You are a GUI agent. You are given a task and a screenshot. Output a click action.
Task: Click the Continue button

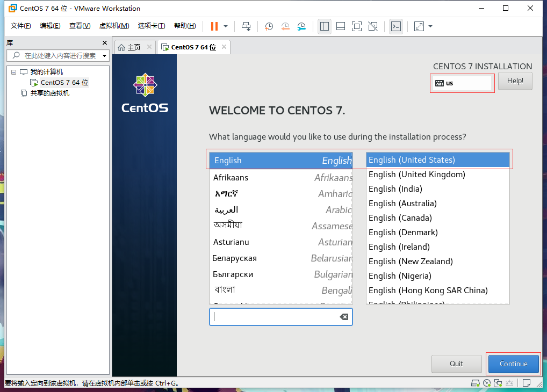pyautogui.click(x=514, y=364)
